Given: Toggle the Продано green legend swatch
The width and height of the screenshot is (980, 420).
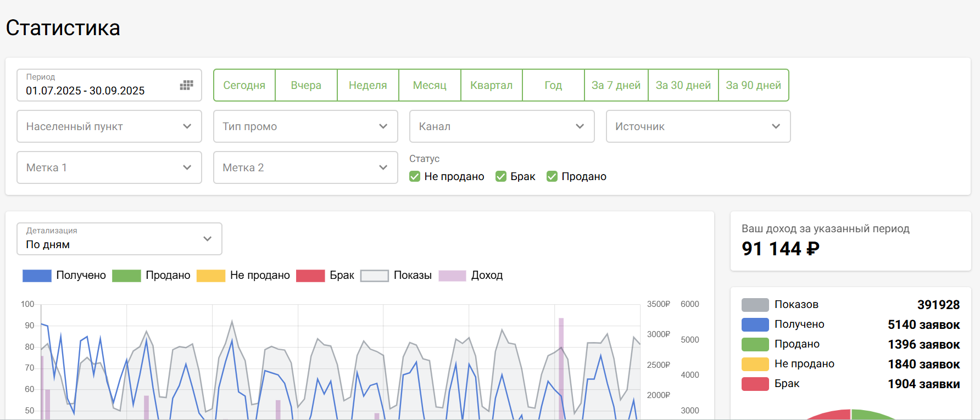Looking at the screenshot, I should tap(126, 276).
